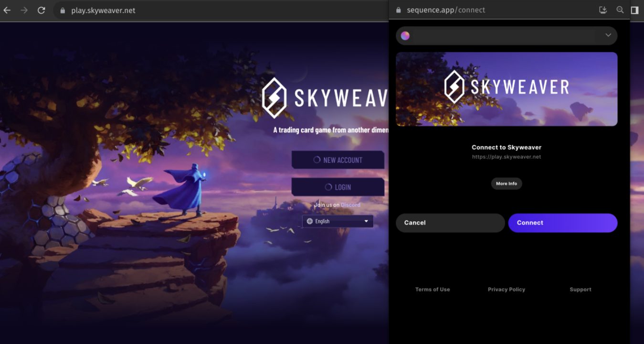Click the More Info button
Image resolution: width=644 pixels, height=344 pixels.
click(506, 183)
